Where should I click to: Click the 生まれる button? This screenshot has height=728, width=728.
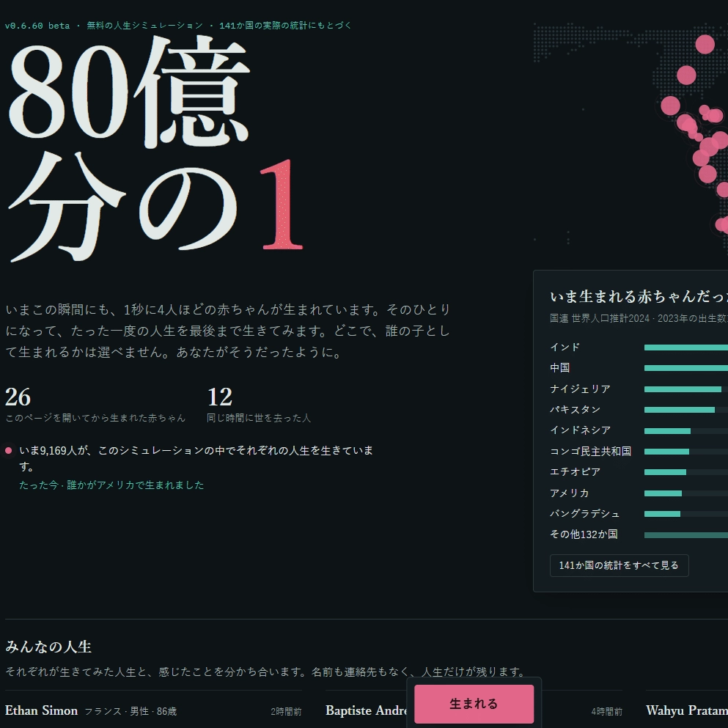pyautogui.click(x=474, y=703)
